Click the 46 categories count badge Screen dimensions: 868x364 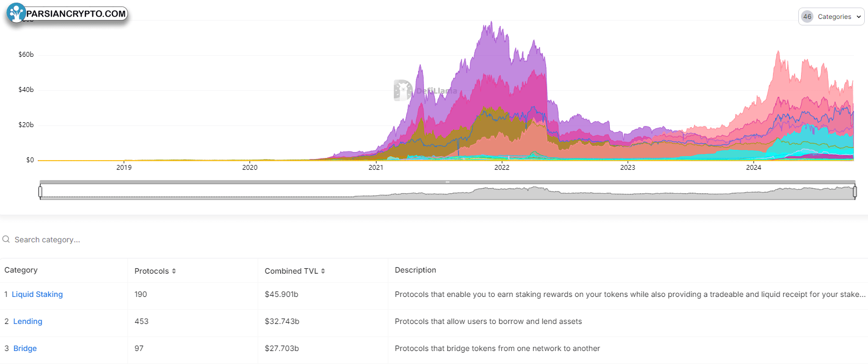coord(807,17)
